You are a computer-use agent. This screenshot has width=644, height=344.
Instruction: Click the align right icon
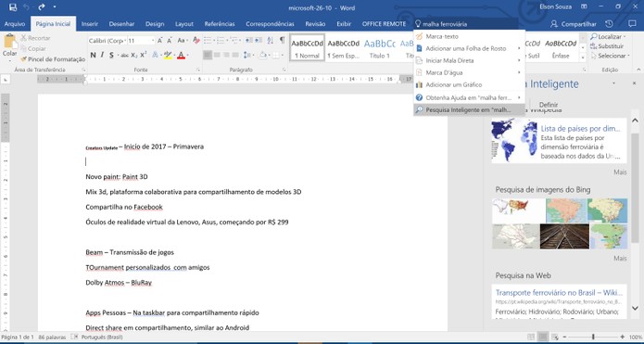226,55
